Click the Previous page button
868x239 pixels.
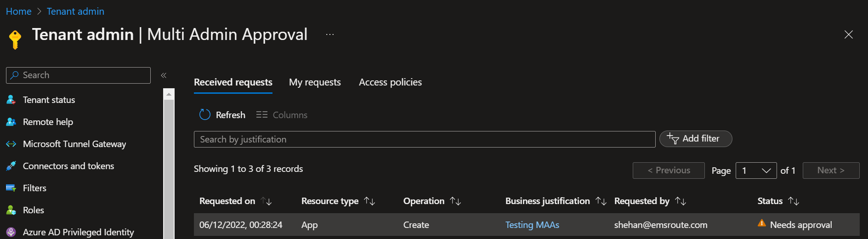coord(669,171)
